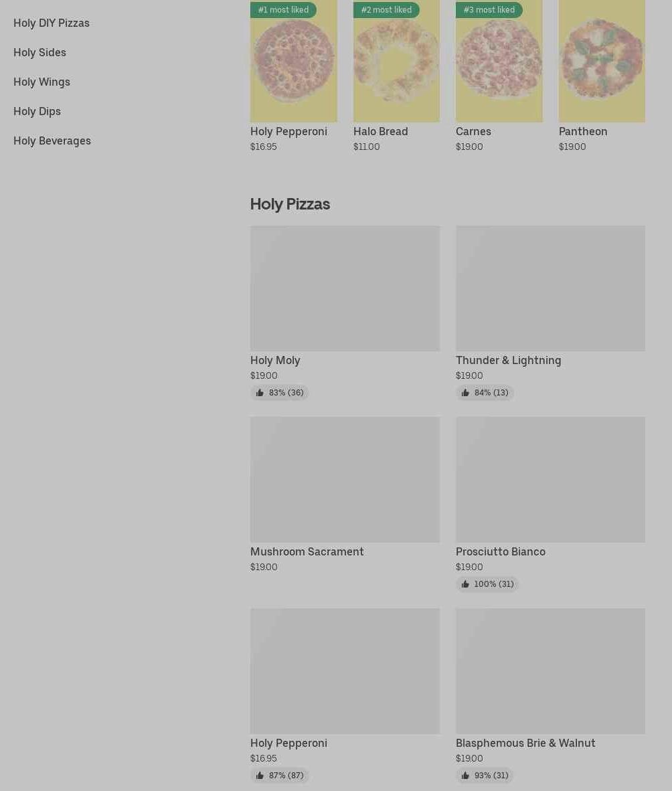Open Halo Bread featured item image

(x=396, y=61)
